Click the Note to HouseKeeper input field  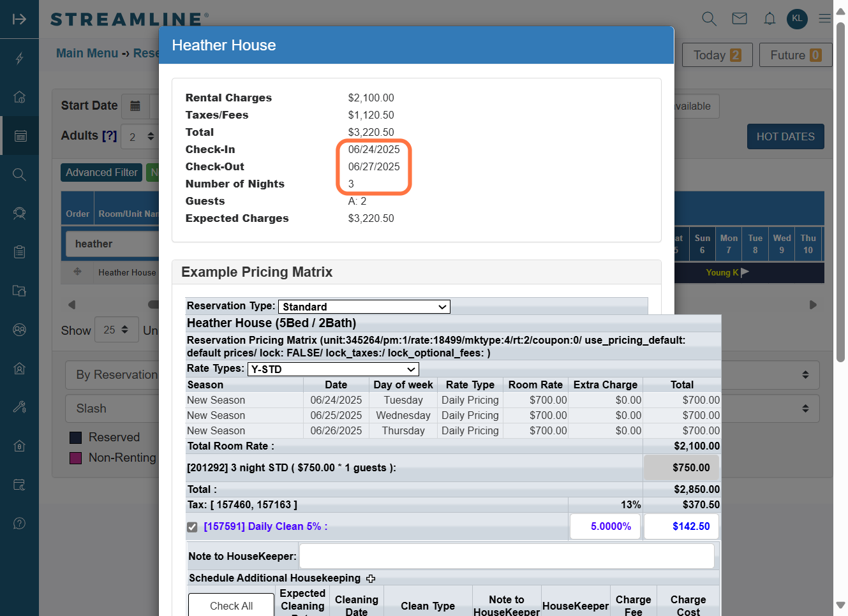pyautogui.click(x=507, y=556)
